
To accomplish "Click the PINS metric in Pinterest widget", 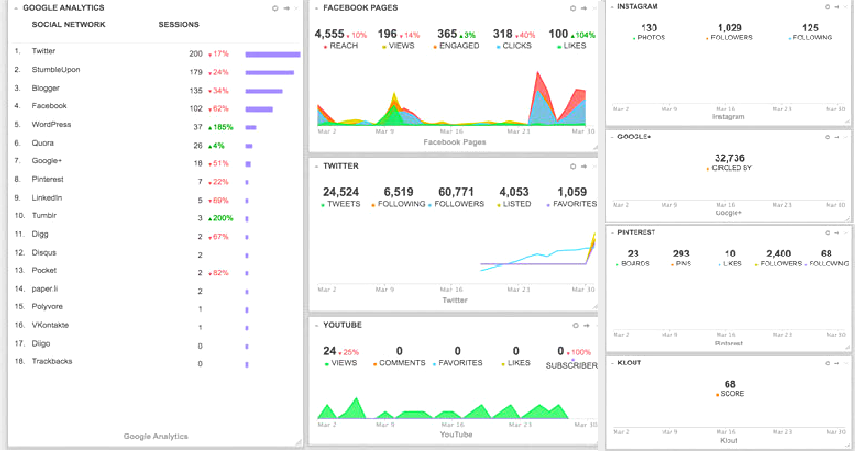I will point(681,258).
